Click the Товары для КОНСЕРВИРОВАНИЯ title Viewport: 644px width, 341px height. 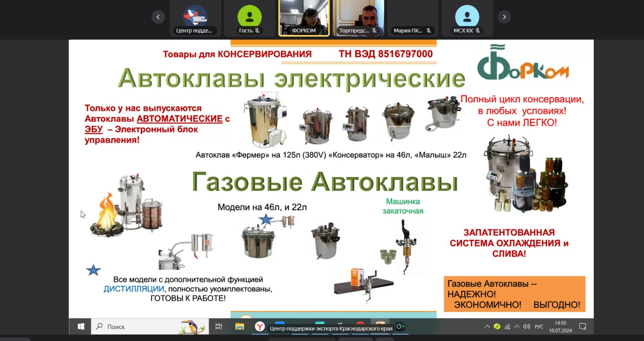[237, 54]
